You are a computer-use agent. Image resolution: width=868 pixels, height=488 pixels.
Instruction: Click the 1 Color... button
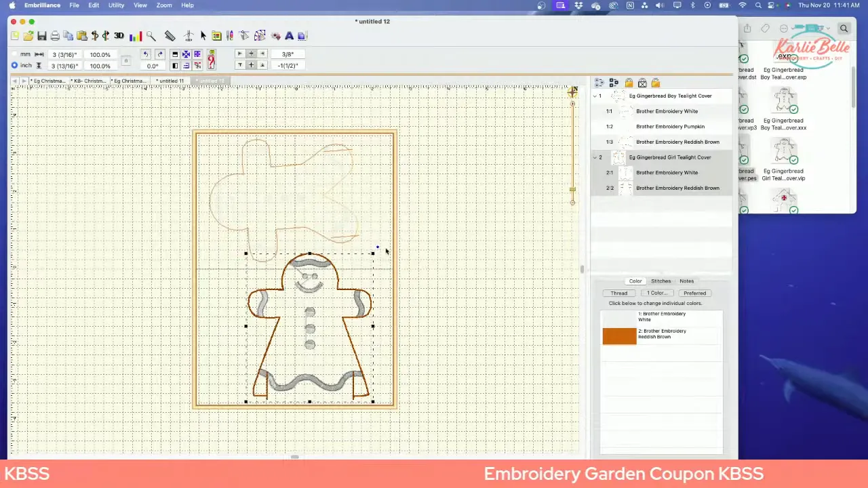point(656,293)
